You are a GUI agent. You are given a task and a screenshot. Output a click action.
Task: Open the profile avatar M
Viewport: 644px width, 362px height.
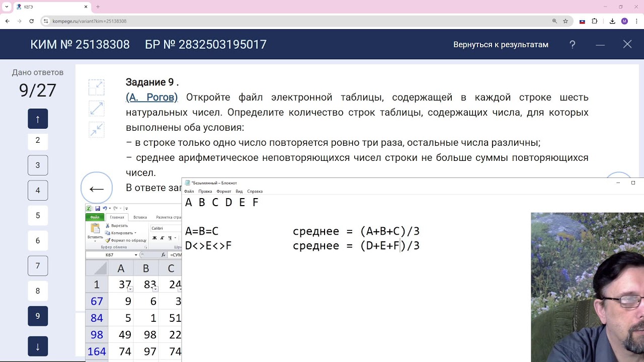(624, 21)
